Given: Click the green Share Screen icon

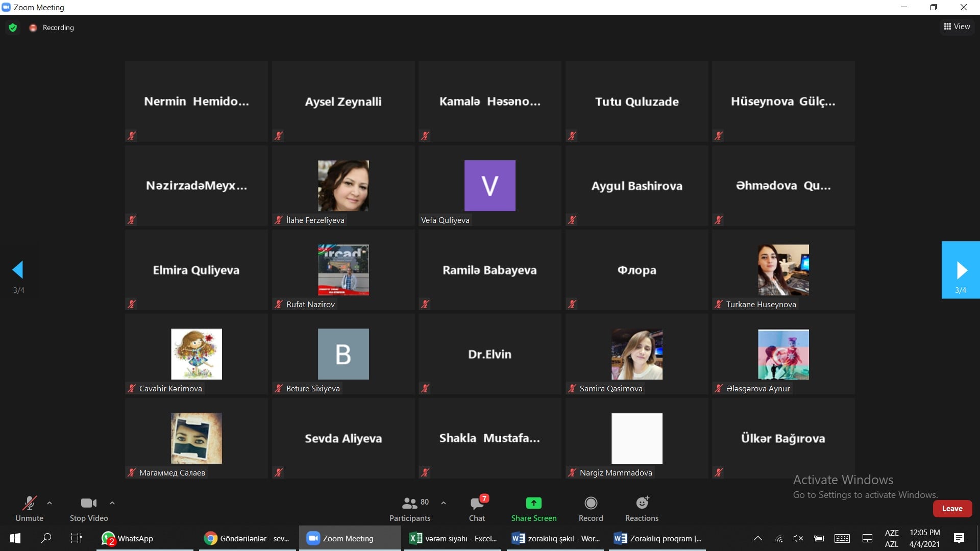Looking at the screenshot, I should 533,503.
